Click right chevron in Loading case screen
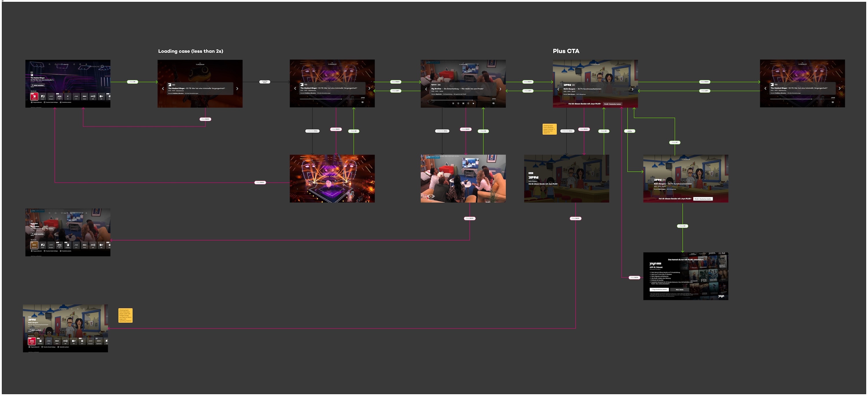Screen dimensions: 868x396 [237, 89]
